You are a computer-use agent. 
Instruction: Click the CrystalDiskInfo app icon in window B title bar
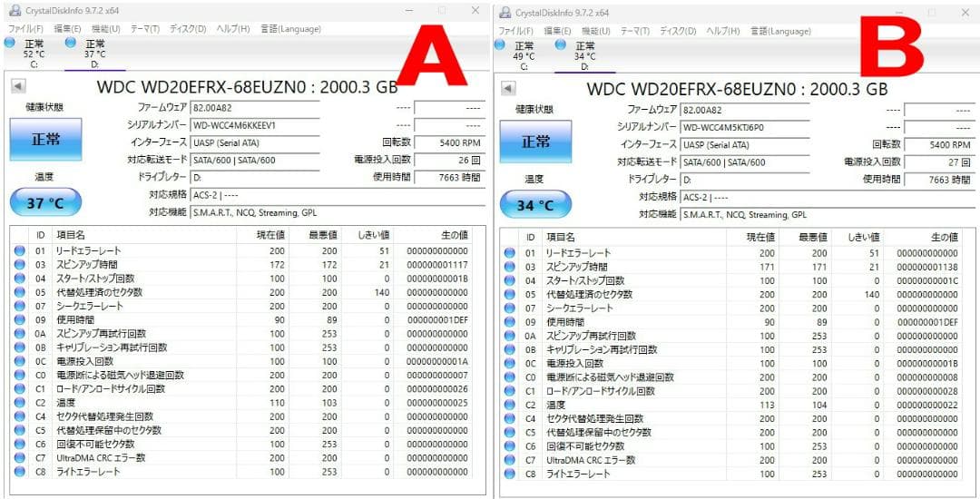pyautogui.click(x=505, y=13)
